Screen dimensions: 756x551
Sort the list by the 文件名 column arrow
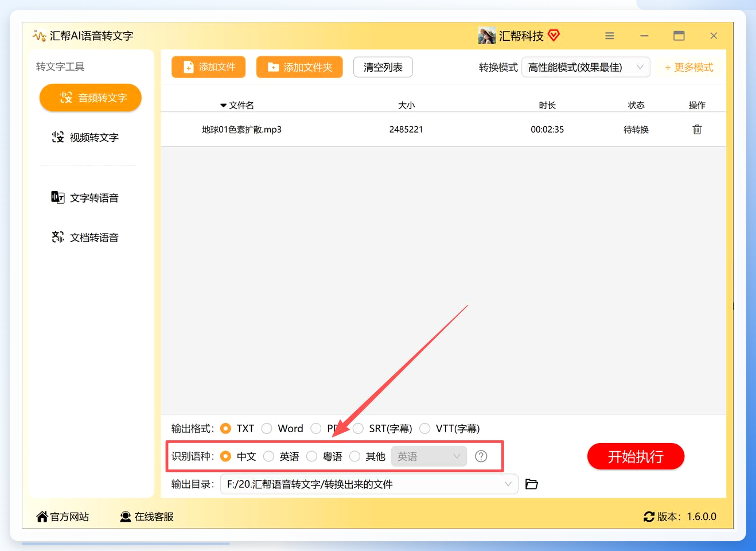[x=223, y=106]
